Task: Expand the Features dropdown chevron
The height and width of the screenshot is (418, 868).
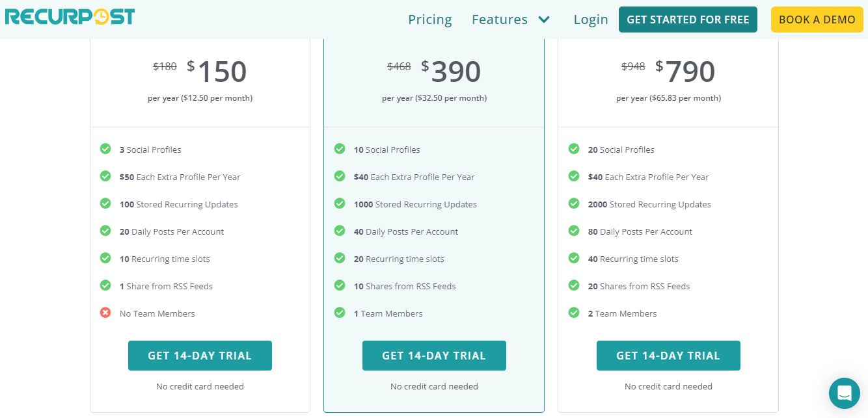Action: coord(544,20)
